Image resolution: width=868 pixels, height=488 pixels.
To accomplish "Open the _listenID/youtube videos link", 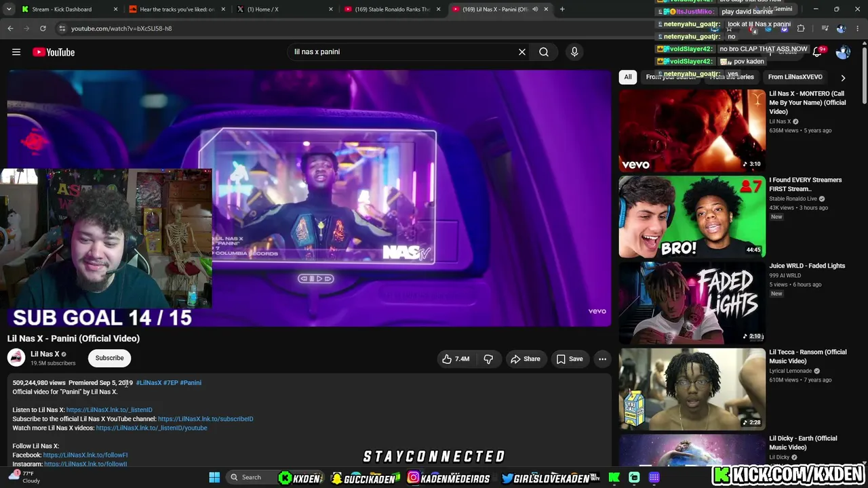I will pos(152,428).
